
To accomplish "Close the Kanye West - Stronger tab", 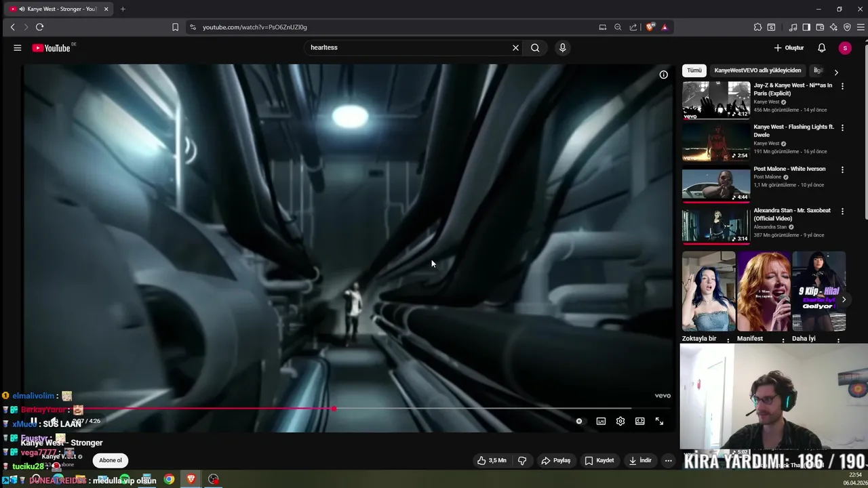I will pos(106,9).
